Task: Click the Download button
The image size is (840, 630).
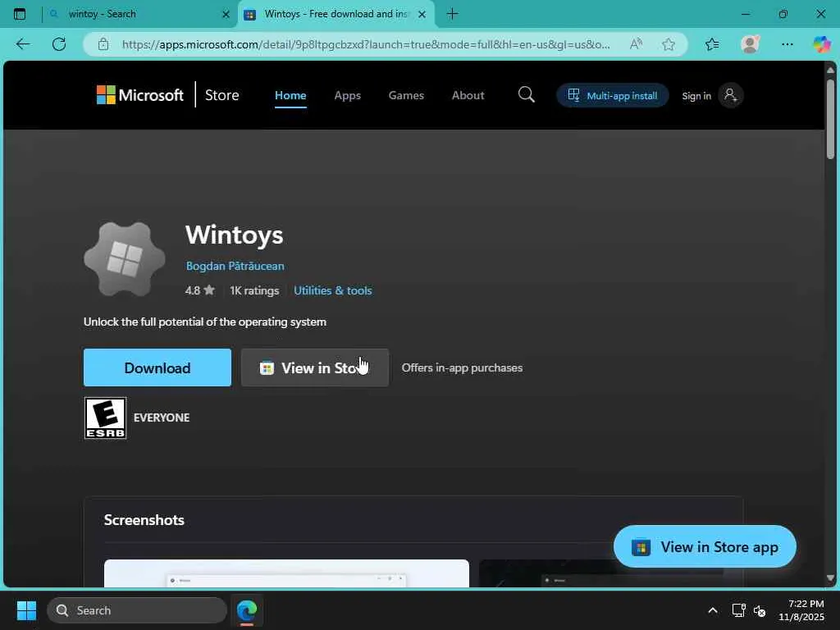Action: (157, 367)
